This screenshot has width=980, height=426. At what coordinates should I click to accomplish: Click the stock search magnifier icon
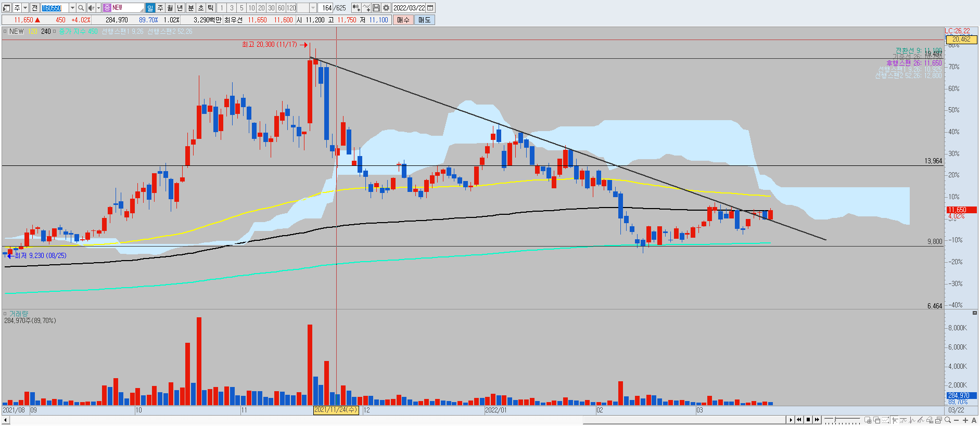pos(81,8)
